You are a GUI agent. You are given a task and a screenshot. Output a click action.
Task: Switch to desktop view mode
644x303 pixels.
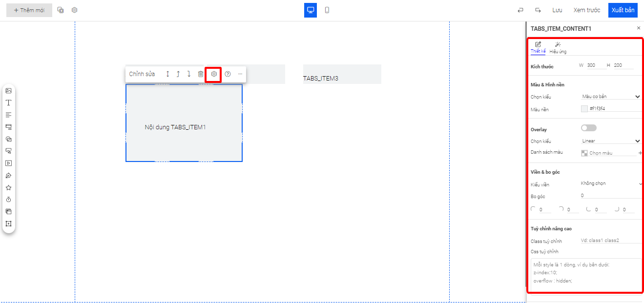[x=311, y=10]
